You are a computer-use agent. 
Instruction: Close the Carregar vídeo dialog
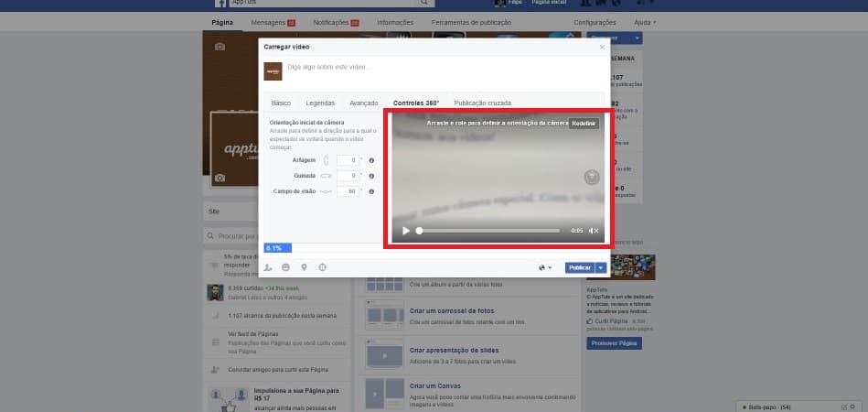(602, 47)
